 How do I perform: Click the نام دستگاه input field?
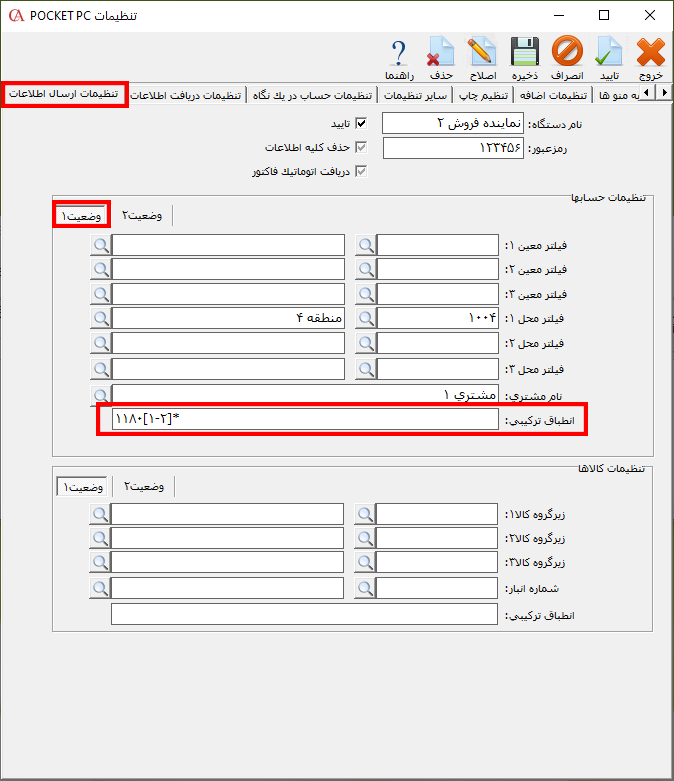click(453, 124)
